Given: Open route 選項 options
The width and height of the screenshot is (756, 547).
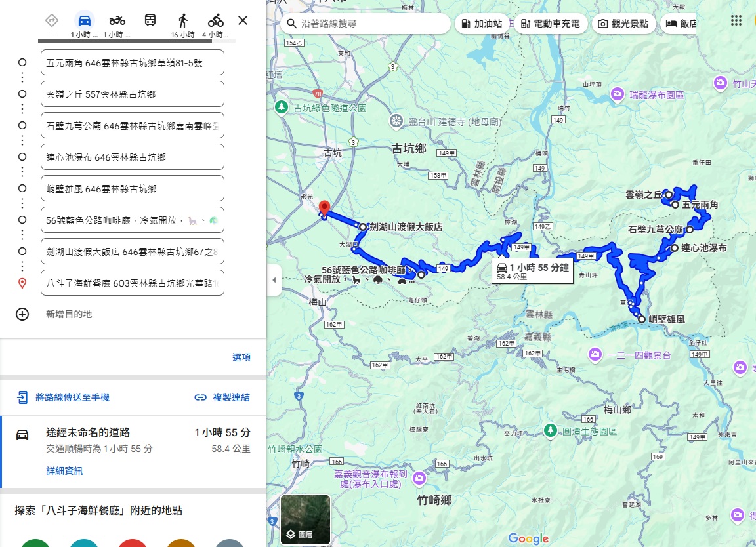Looking at the screenshot, I should [241, 357].
